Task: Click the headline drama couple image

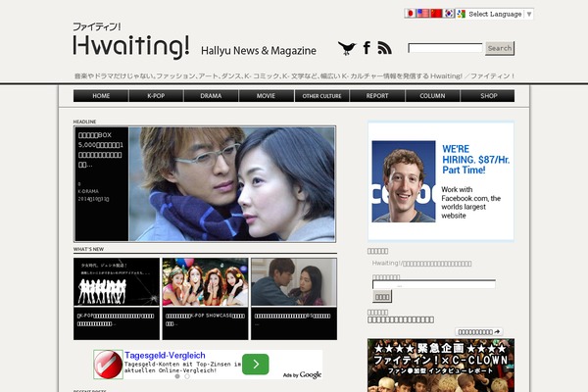Action: 231,184
